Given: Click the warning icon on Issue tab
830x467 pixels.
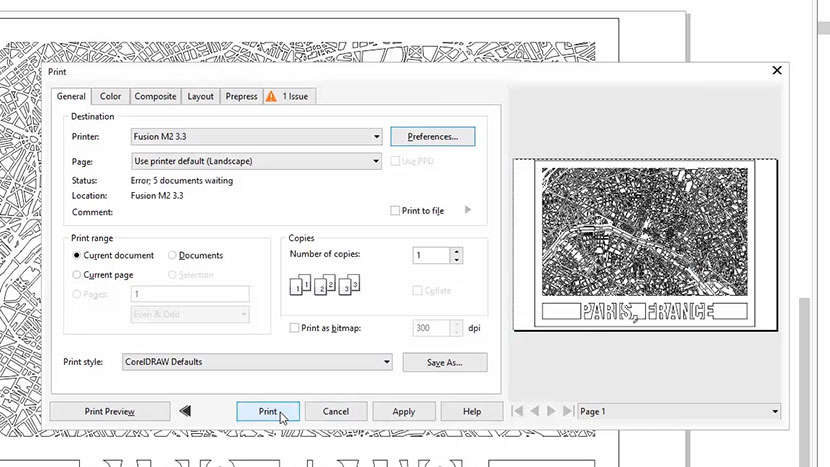Looking at the screenshot, I should click(270, 96).
